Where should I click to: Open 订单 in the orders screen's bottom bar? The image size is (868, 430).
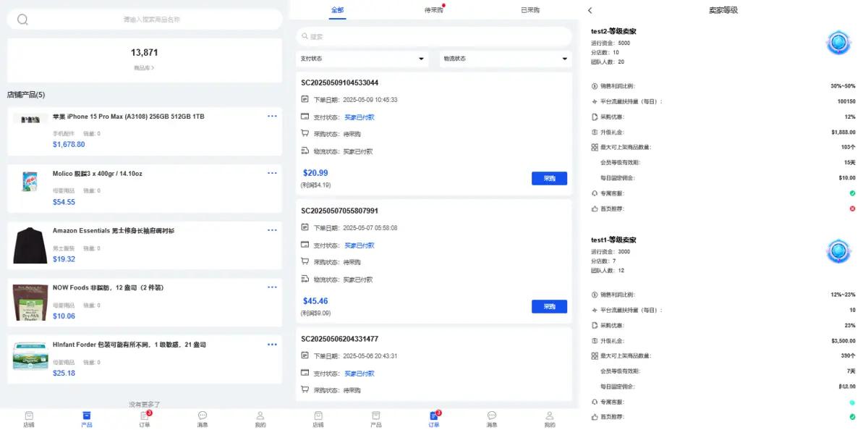click(x=434, y=419)
